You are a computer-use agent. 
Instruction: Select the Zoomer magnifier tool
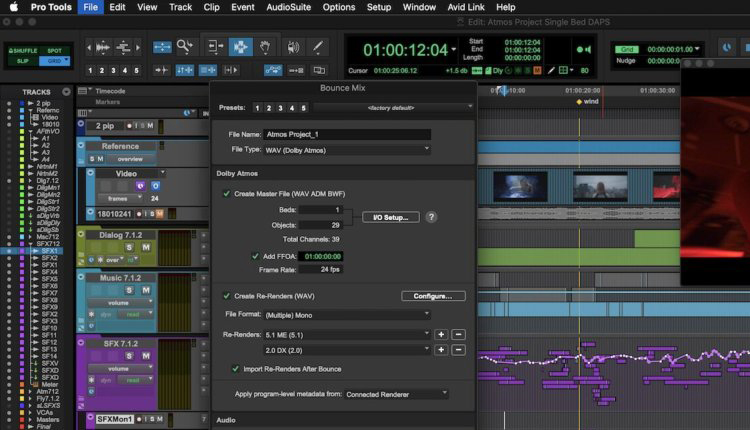pos(185,46)
